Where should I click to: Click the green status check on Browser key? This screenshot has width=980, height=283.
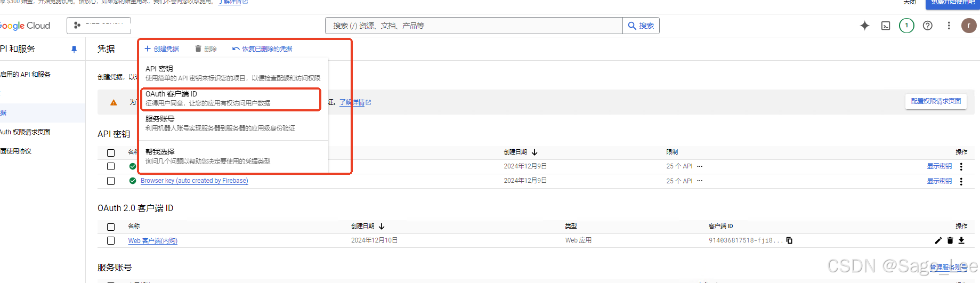[133, 181]
